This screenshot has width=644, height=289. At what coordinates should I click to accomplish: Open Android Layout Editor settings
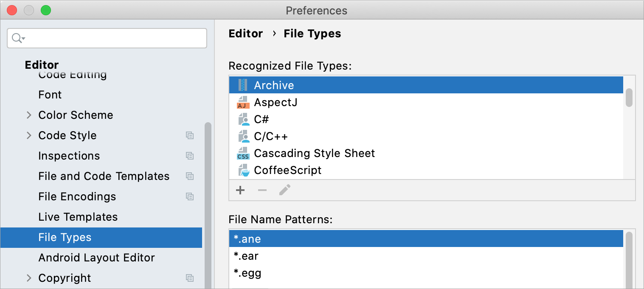point(97,258)
